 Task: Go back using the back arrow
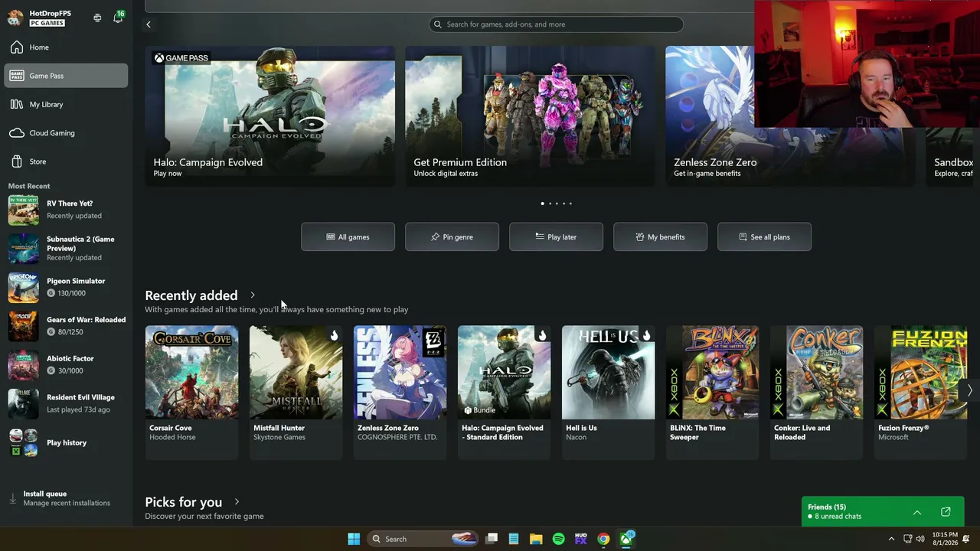coord(149,24)
